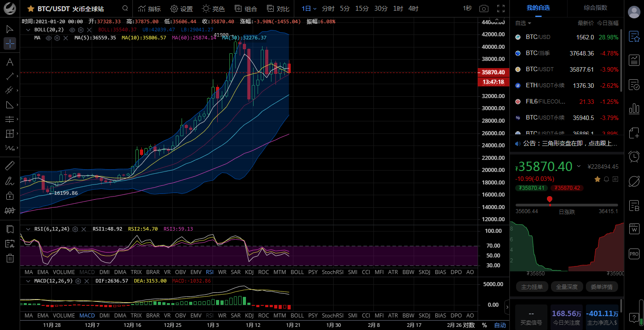Remove the MA indicator

[66, 38]
